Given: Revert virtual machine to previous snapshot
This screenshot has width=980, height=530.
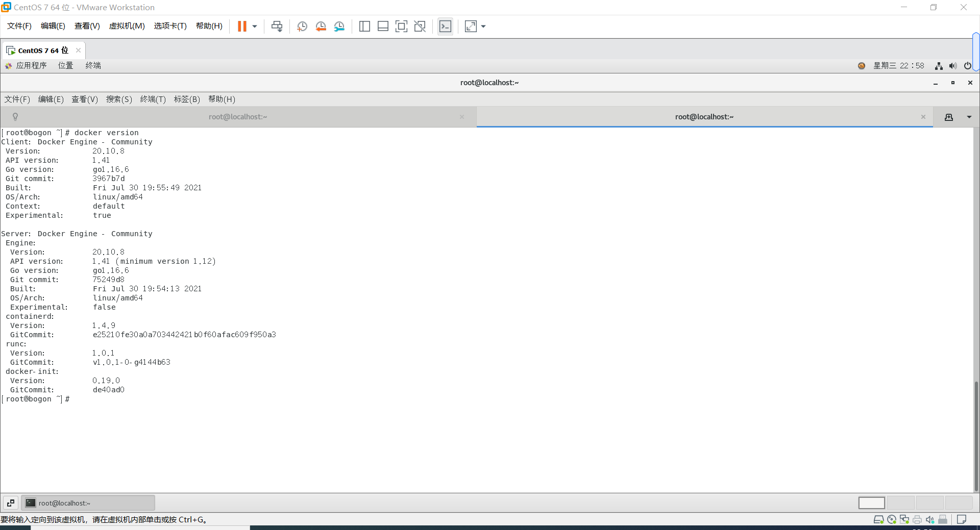Looking at the screenshot, I should coord(321,27).
